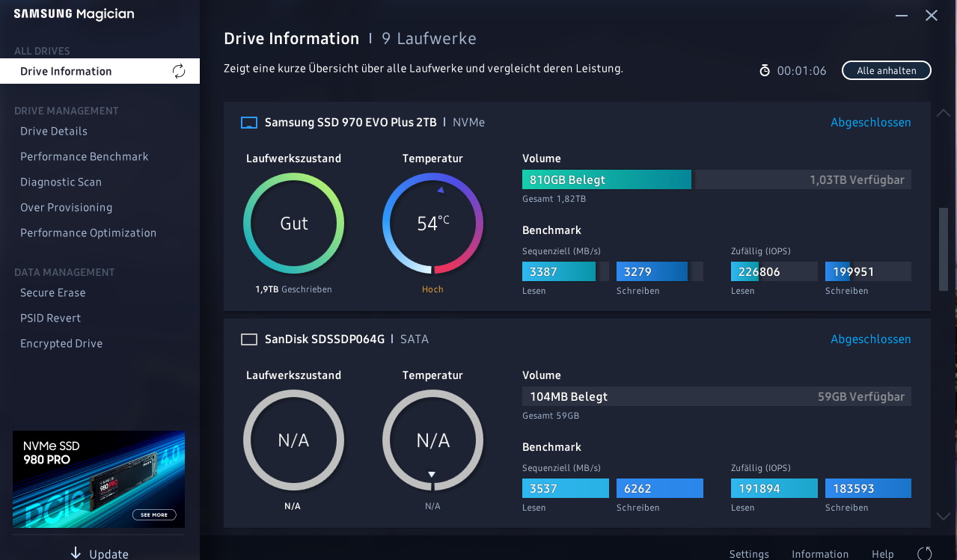This screenshot has height=560, width=957.
Task: Click SEE MORE on the 980 PRO ad
Action: pos(154,514)
